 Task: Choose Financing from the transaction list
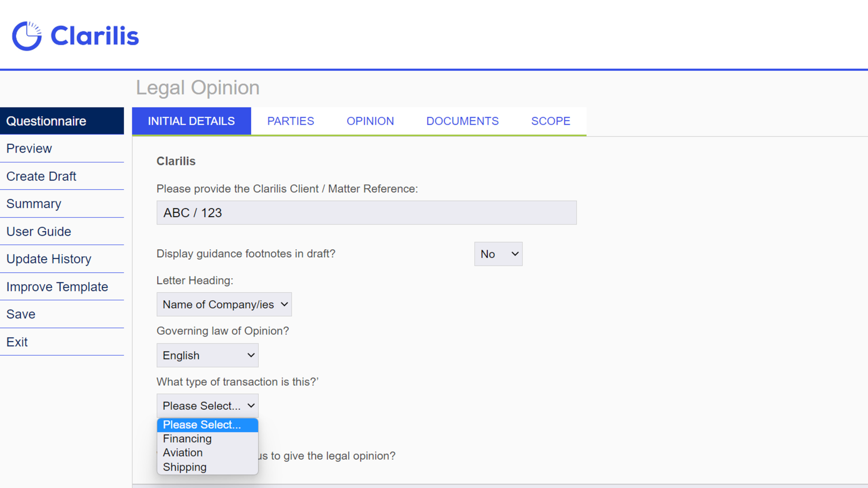[x=208, y=439]
